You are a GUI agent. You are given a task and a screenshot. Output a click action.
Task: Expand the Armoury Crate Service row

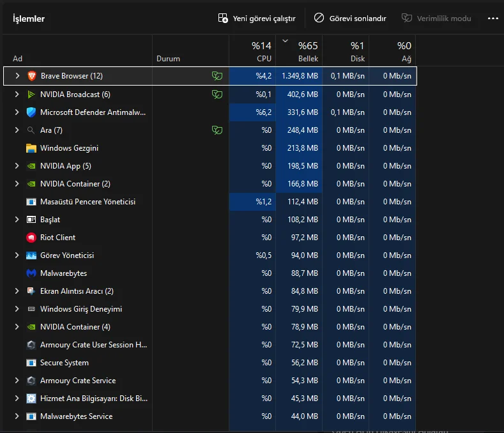coord(17,381)
